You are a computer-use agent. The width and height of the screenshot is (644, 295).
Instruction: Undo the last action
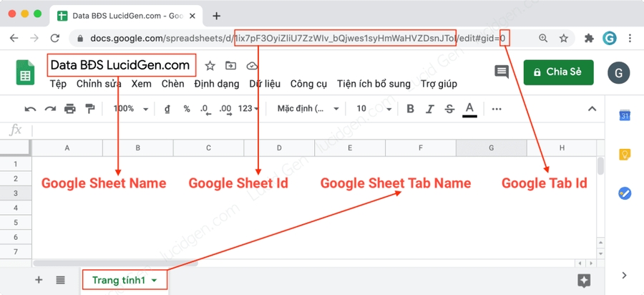coord(30,109)
